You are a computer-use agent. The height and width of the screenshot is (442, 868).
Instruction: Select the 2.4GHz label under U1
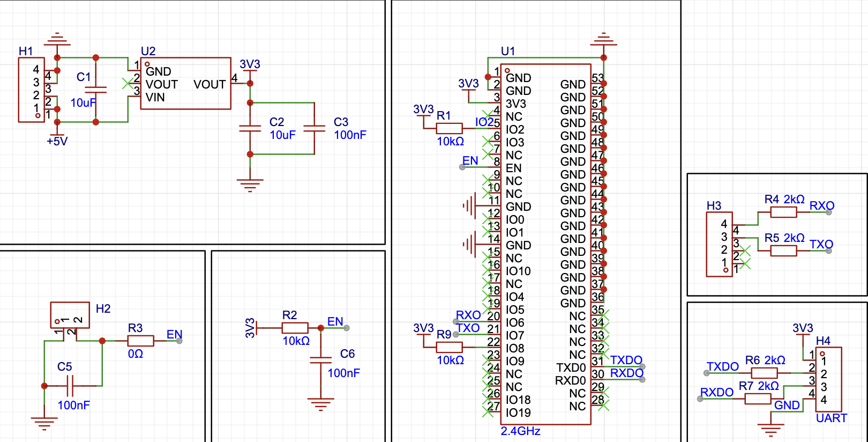[x=520, y=431]
